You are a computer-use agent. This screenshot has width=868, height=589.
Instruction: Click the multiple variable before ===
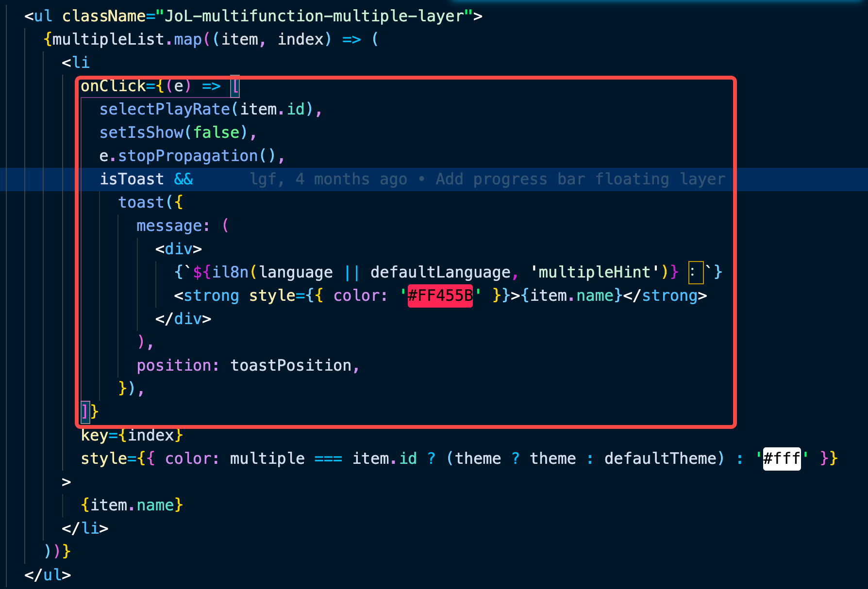pyautogui.click(x=267, y=458)
